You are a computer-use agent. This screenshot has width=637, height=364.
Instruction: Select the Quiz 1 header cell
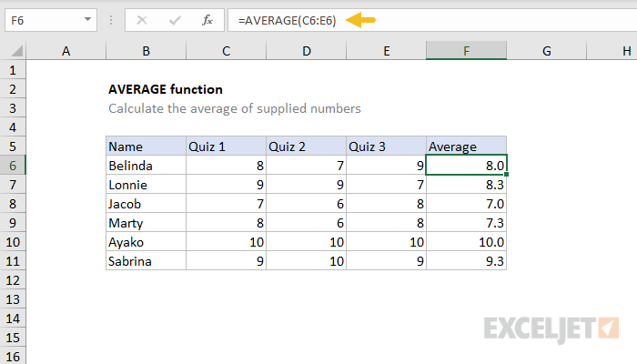pyautogui.click(x=226, y=147)
